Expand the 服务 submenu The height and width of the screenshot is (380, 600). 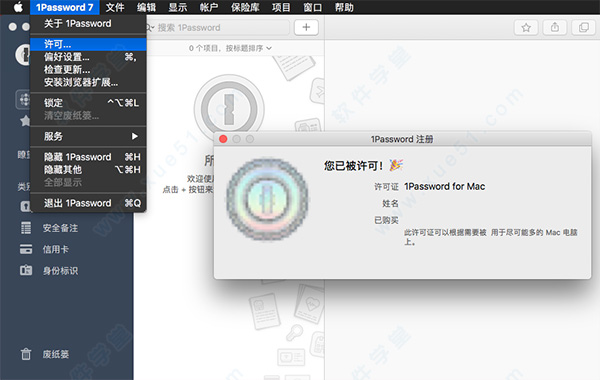click(x=88, y=136)
